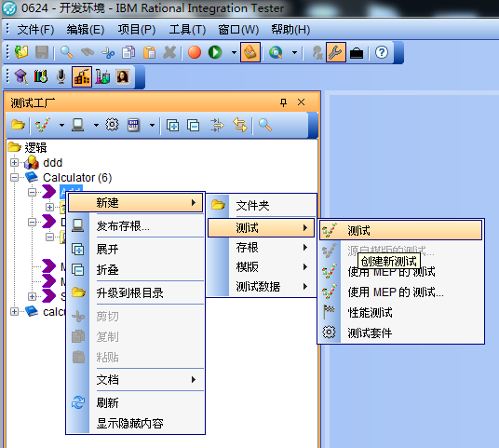
Task: Toggle the highlighted orange stamp toolbar icon
Action: click(x=250, y=52)
